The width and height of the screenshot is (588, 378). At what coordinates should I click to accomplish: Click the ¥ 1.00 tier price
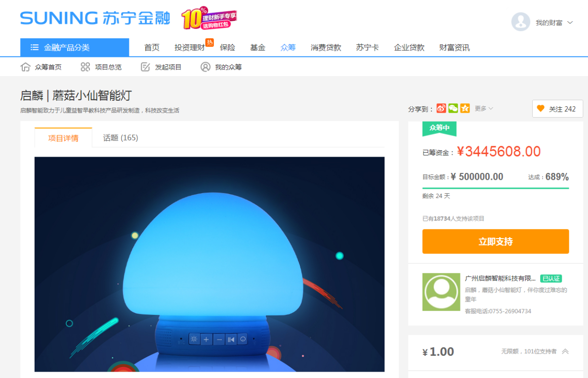point(438,352)
